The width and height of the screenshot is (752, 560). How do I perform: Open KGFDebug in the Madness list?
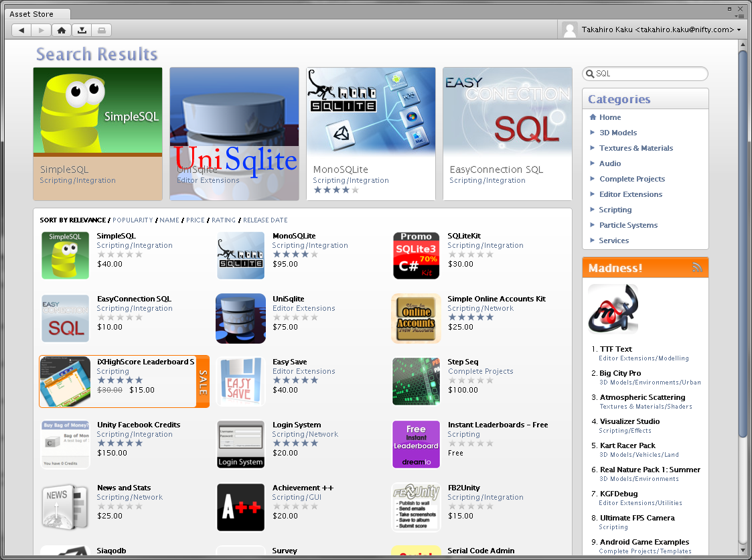[619, 493]
